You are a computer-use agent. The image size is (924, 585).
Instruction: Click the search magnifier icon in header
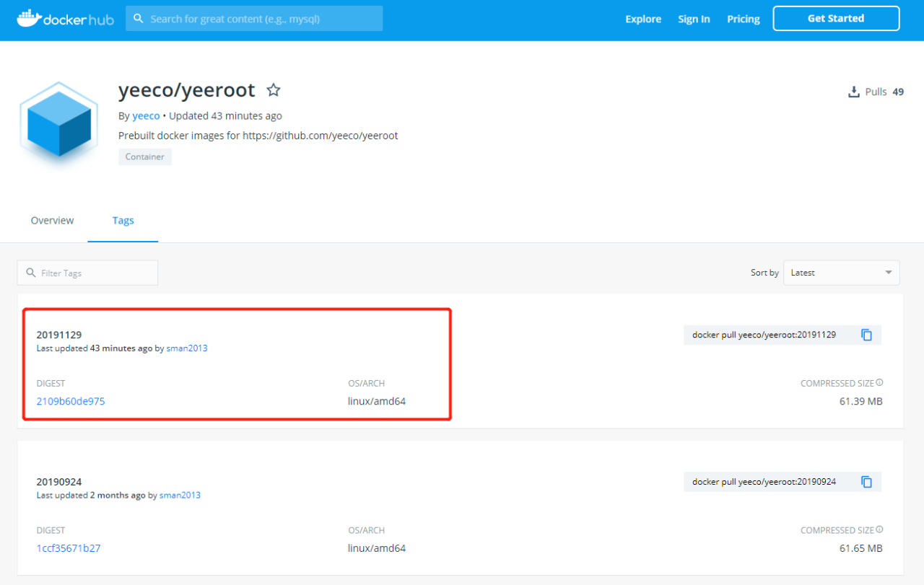tap(139, 19)
